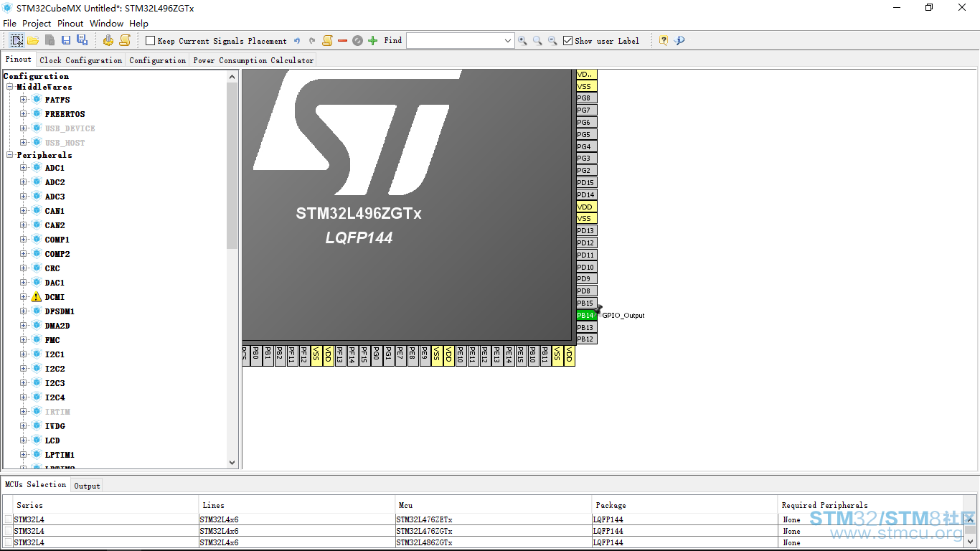This screenshot has width=980, height=551.
Task: Click the first magnifier icon after Find box
Action: 522,41
